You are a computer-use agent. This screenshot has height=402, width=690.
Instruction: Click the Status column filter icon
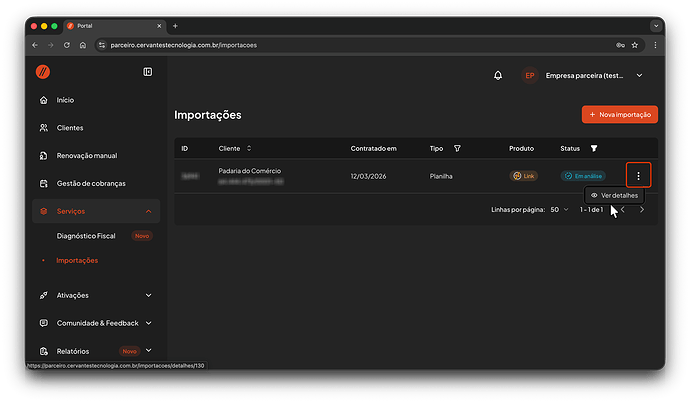click(594, 149)
